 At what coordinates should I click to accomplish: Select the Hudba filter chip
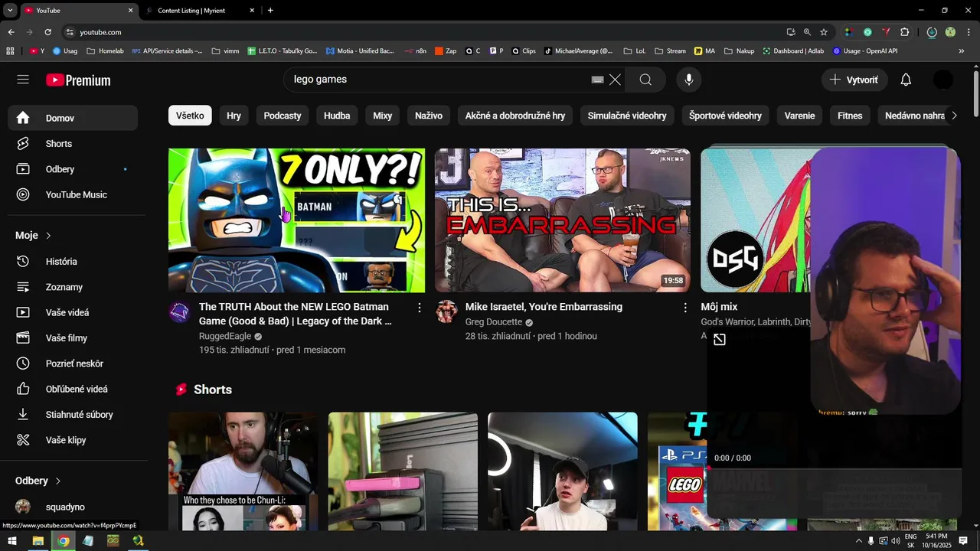(337, 116)
